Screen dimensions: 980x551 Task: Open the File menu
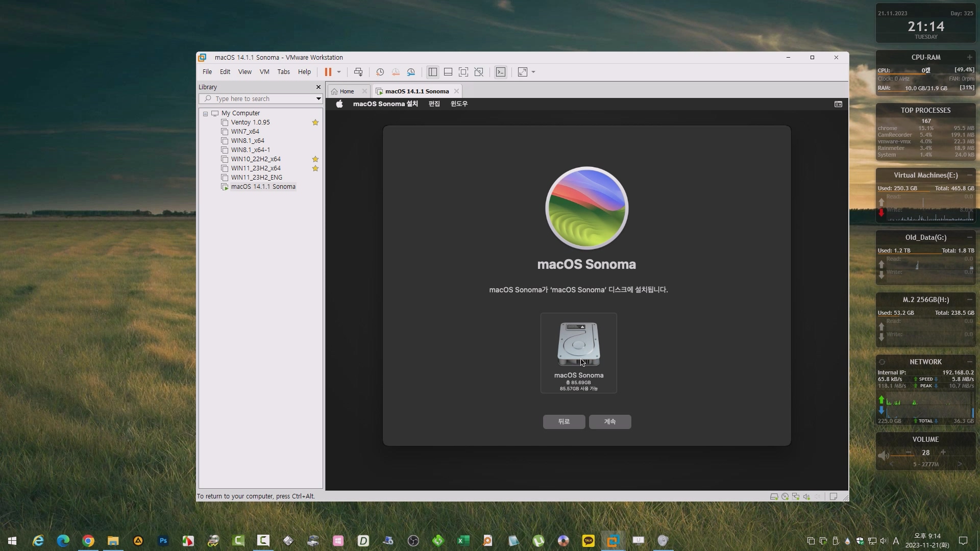coord(207,72)
